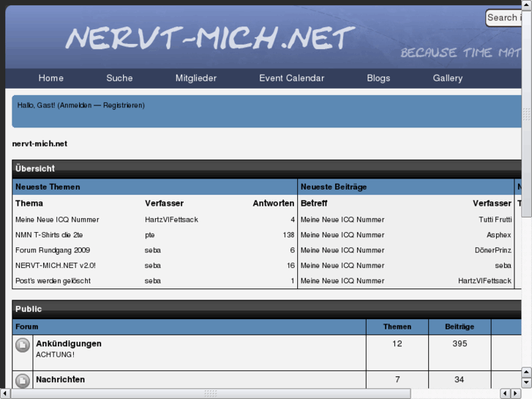Navigate to Blogs

click(378, 78)
